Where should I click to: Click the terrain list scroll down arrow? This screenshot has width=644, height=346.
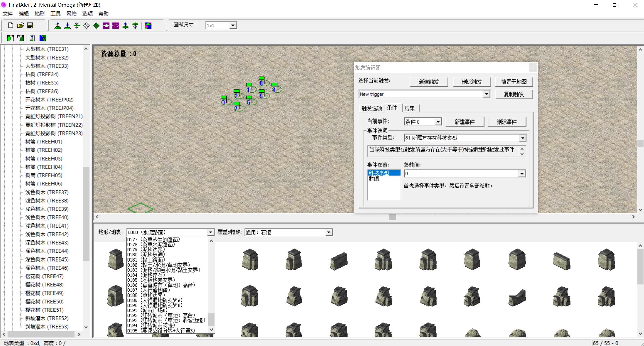tap(211, 330)
